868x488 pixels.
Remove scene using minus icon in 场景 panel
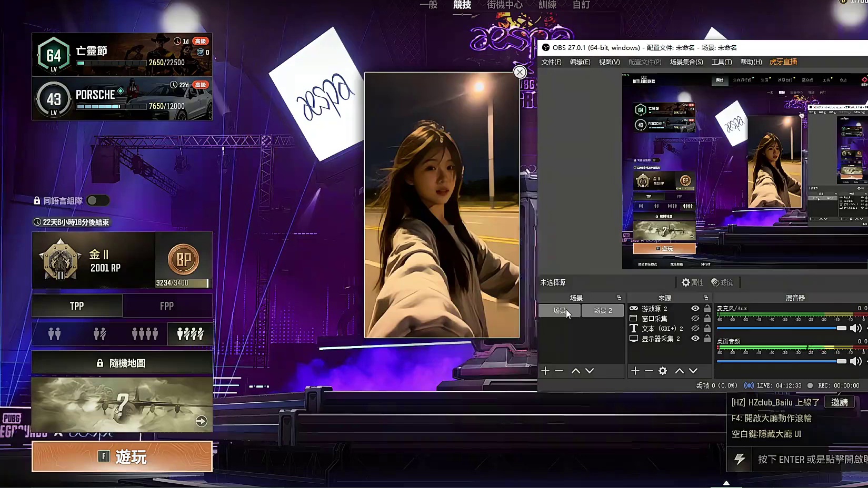[559, 371]
